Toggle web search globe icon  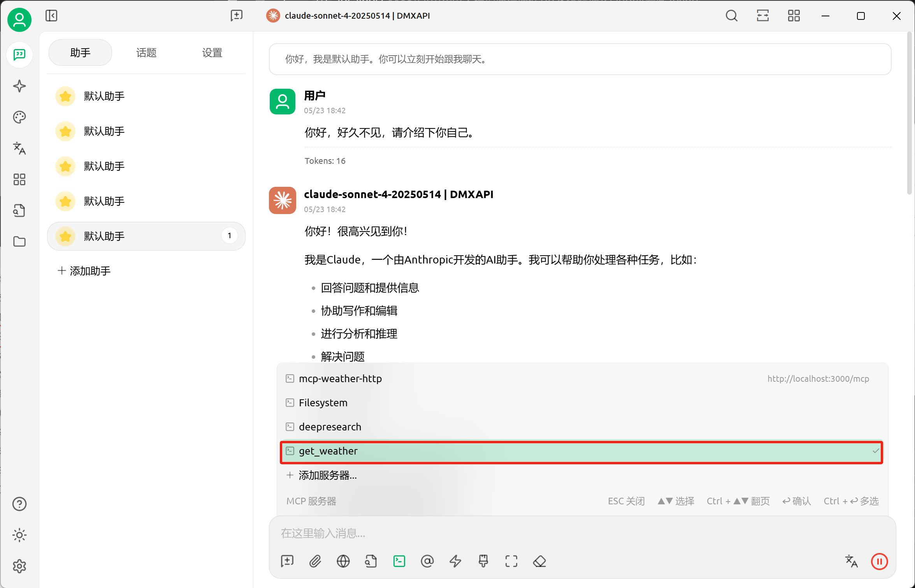pos(343,561)
